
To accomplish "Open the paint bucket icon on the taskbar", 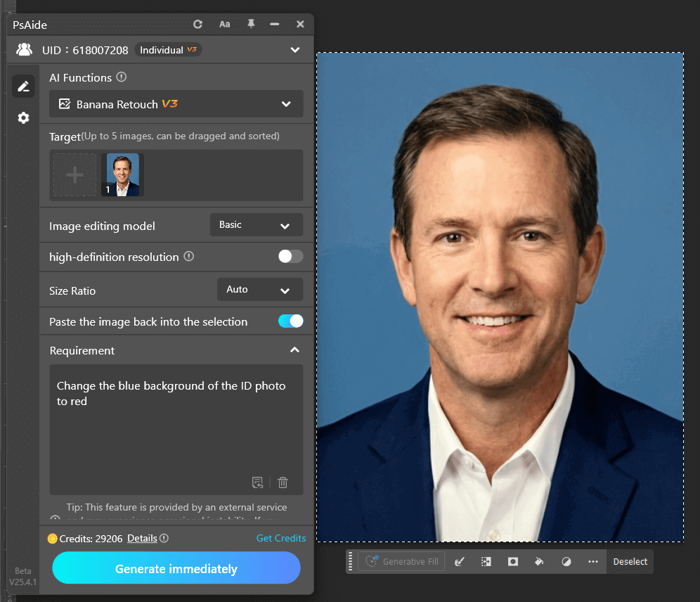I will [539, 561].
